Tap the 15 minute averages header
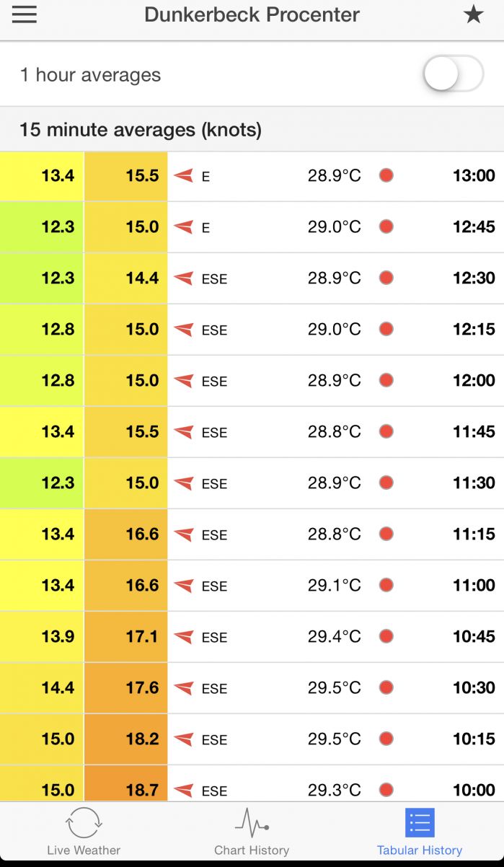Viewport: 504px width, 867px height. (141, 130)
